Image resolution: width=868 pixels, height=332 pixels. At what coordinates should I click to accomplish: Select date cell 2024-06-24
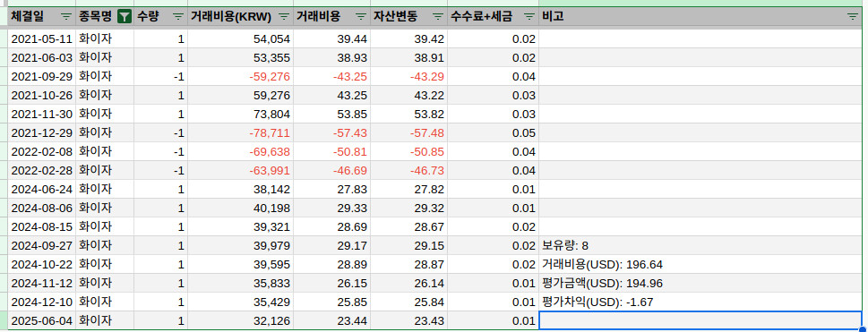coord(42,189)
